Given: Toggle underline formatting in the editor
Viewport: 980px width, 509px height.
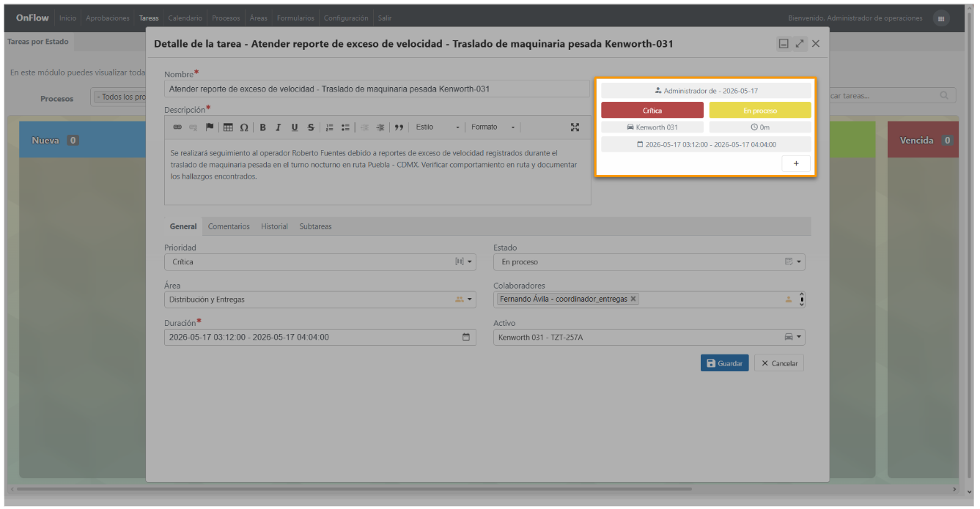Looking at the screenshot, I should point(295,127).
